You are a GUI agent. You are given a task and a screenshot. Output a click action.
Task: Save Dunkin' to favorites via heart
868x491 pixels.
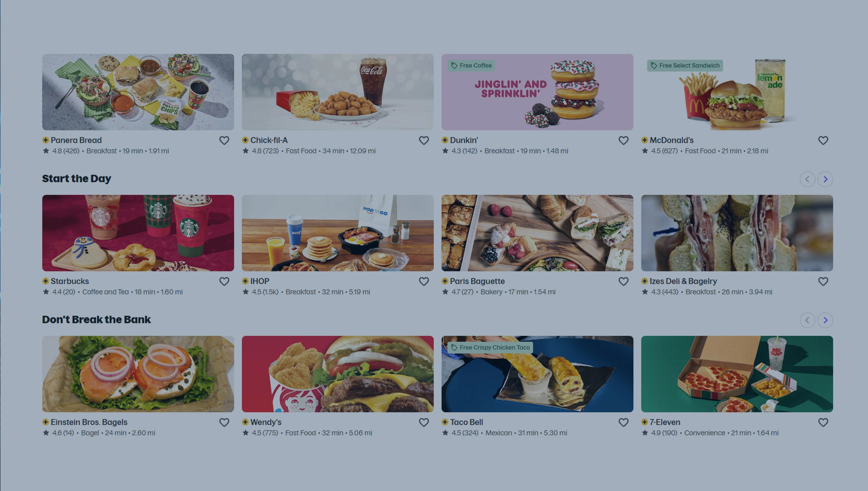624,140
